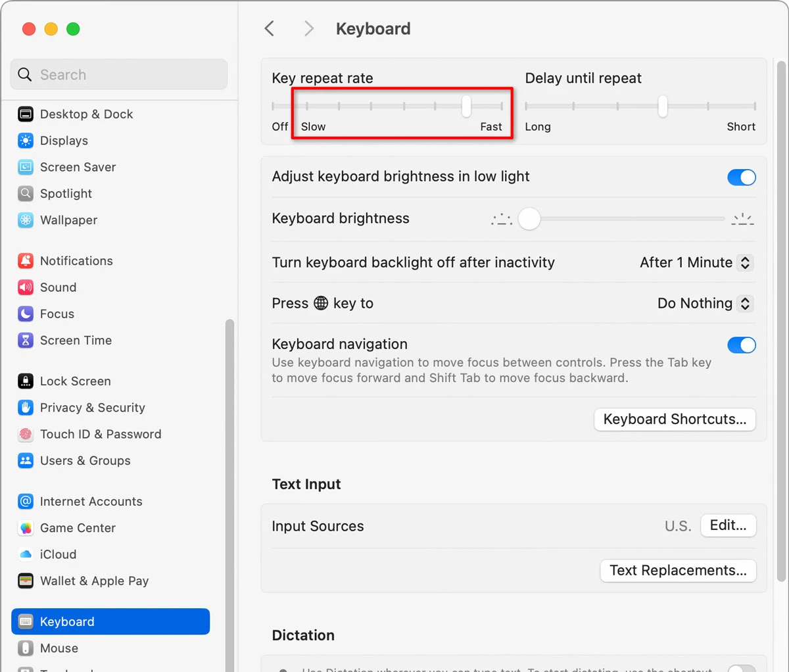789x672 pixels.
Task: Select the Notifications bell icon
Action: [26, 261]
